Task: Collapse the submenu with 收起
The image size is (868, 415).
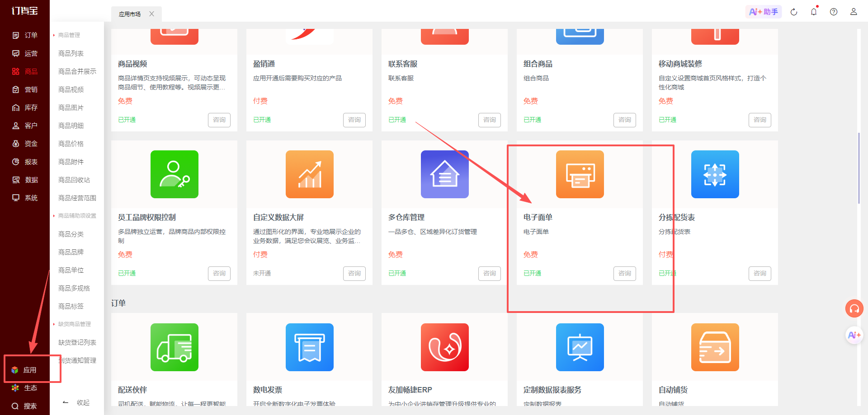Action: [x=76, y=402]
